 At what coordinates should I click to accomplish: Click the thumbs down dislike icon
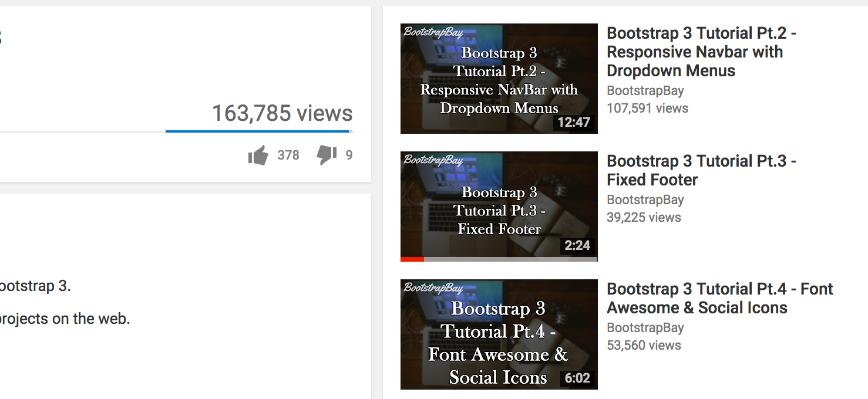coord(327,155)
